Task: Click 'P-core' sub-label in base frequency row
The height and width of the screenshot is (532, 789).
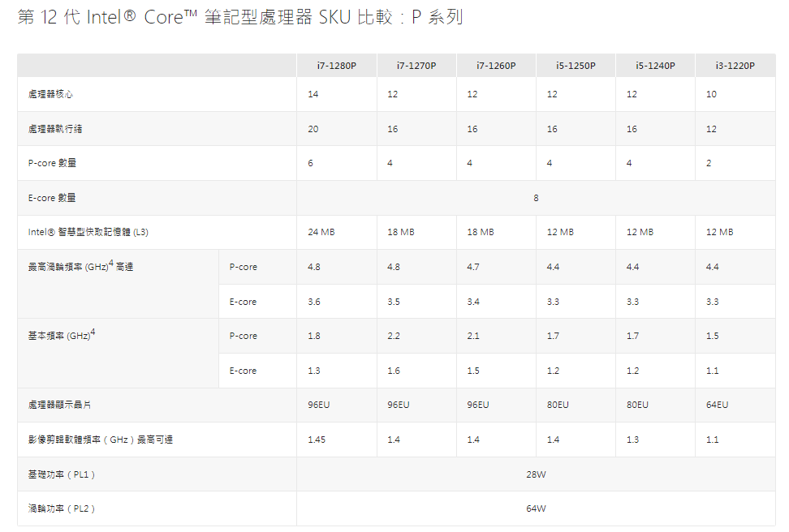Action: coord(243,336)
